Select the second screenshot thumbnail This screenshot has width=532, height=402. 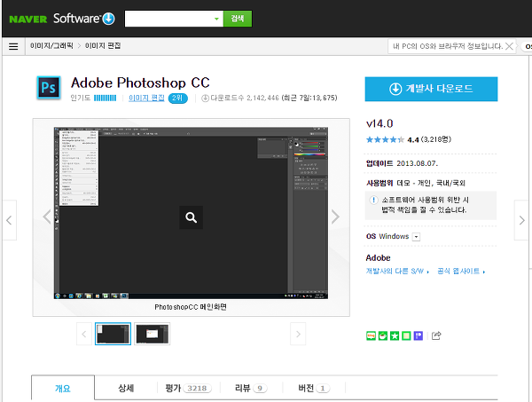click(x=152, y=334)
